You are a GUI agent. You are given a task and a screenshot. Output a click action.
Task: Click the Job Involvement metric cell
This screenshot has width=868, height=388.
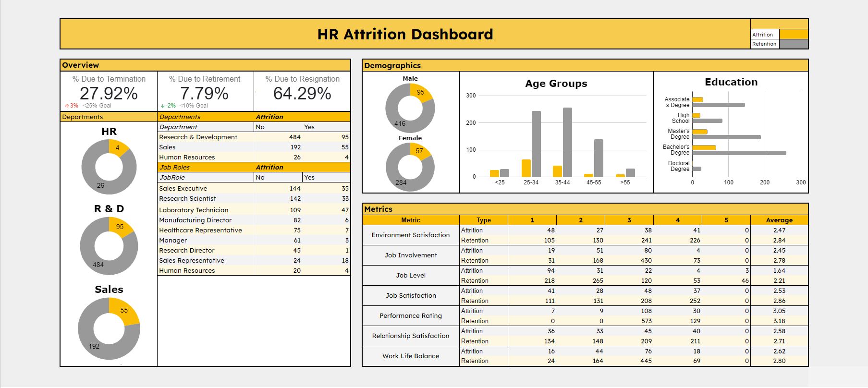click(411, 255)
